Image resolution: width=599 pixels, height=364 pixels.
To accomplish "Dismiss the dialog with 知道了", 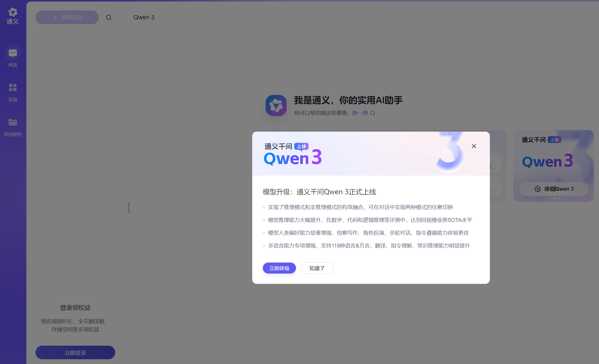I will pos(317,268).
